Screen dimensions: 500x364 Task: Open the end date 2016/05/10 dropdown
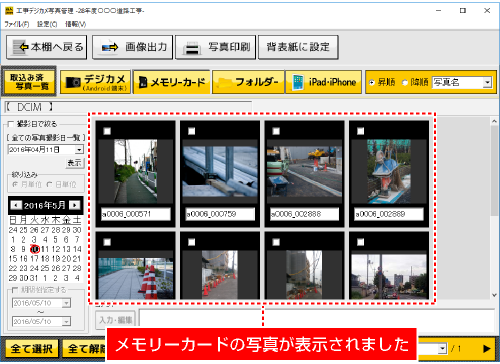(x=66, y=321)
